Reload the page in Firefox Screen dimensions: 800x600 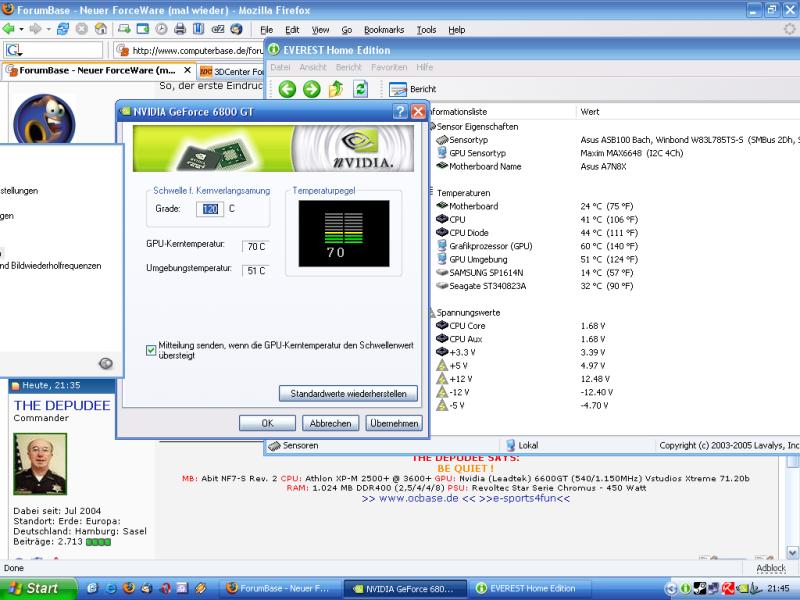click(x=63, y=29)
